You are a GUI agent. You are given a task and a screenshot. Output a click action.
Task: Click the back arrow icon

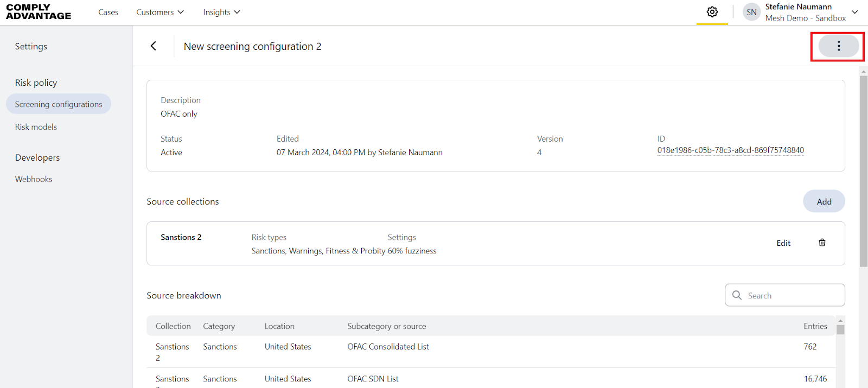[x=154, y=46]
